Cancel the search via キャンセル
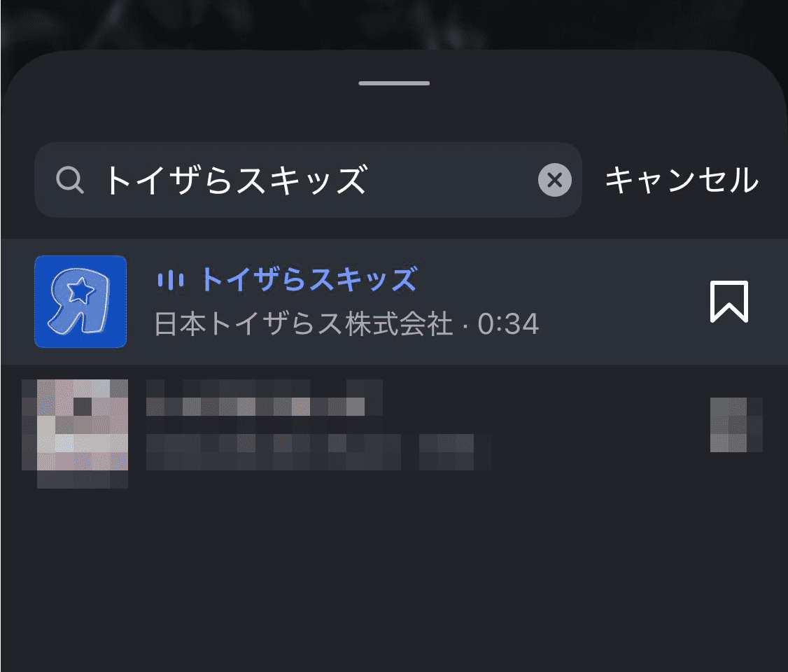The image size is (788, 672). coord(682,180)
